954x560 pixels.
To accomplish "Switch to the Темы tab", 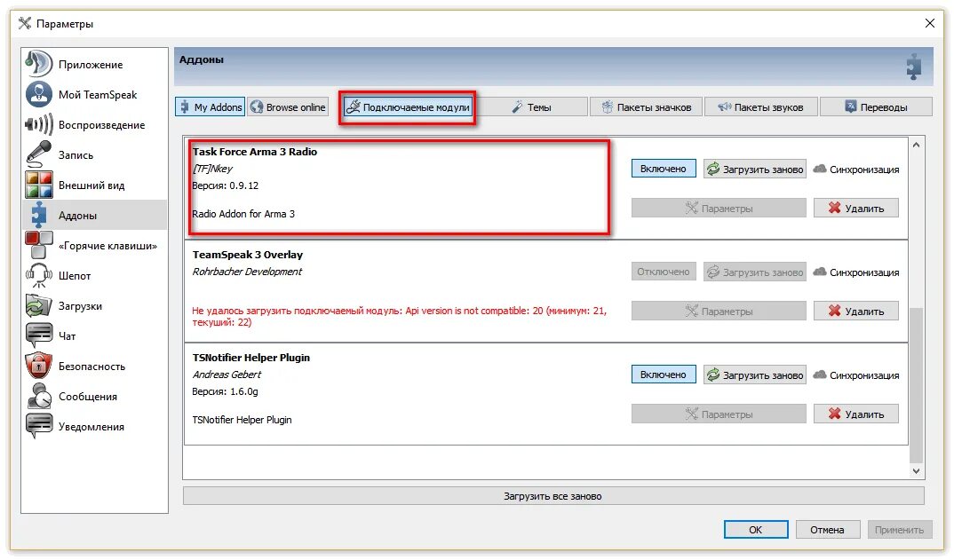I will pyautogui.click(x=532, y=107).
